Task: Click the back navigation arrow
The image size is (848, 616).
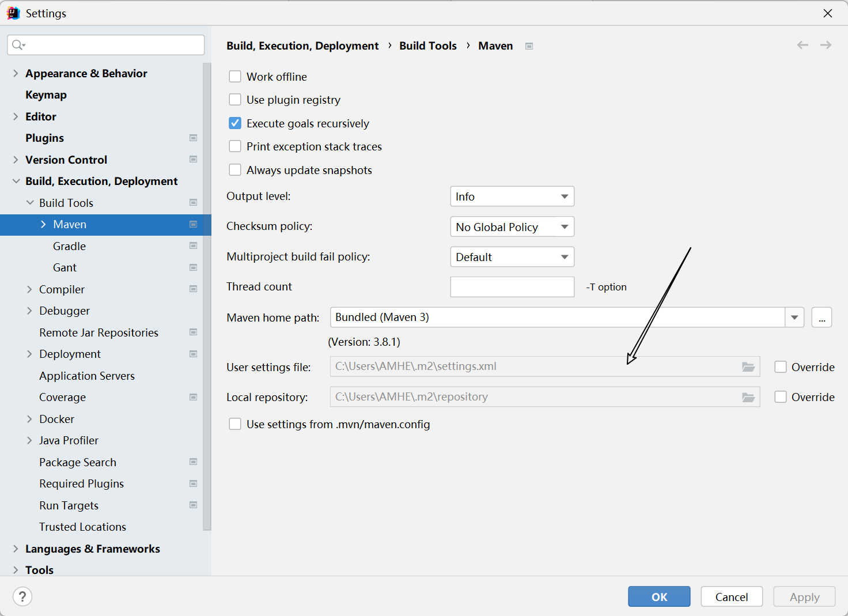Action: 802,45
